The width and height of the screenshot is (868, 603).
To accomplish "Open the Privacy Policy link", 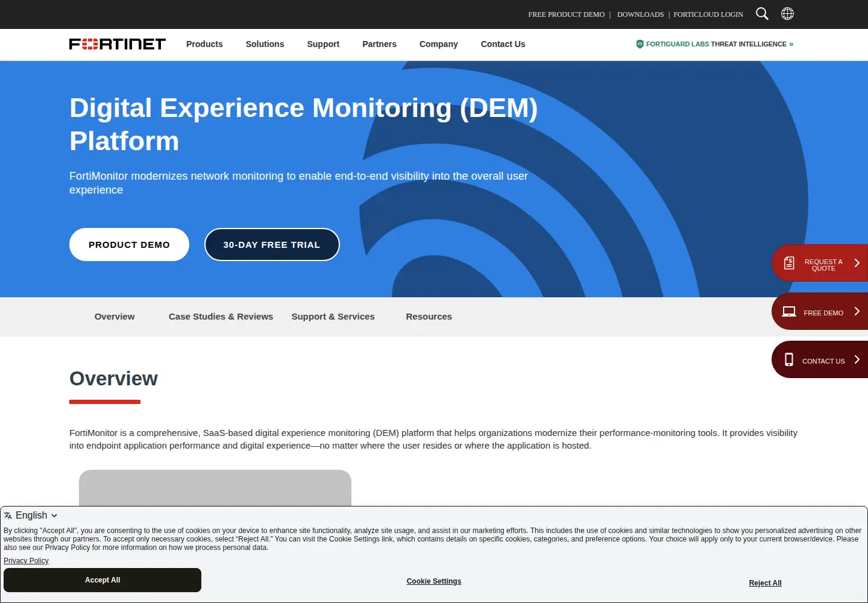I will click(x=26, y=561).
